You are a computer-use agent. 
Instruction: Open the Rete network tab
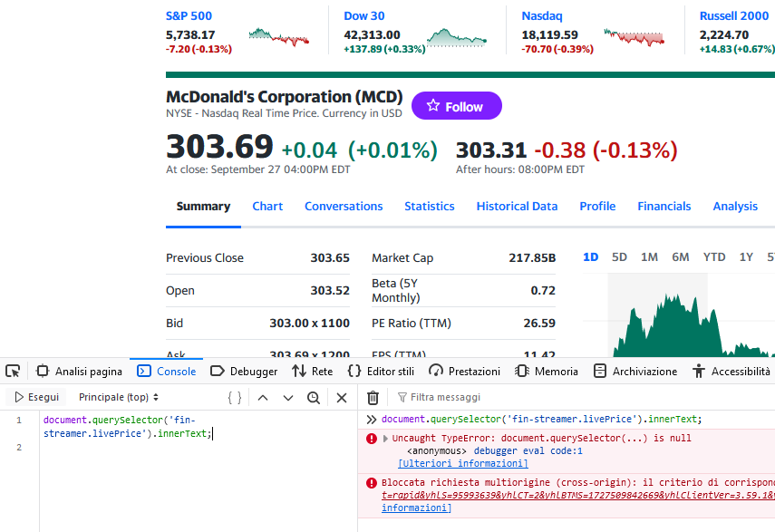pos(312,371)
